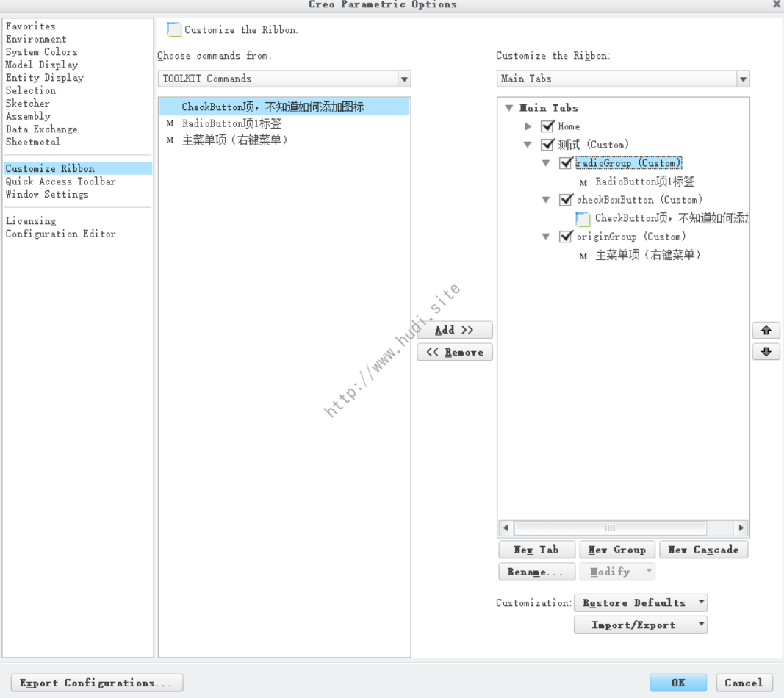
Task: Open Favorites options page
Action: click(x=31, y=26)
